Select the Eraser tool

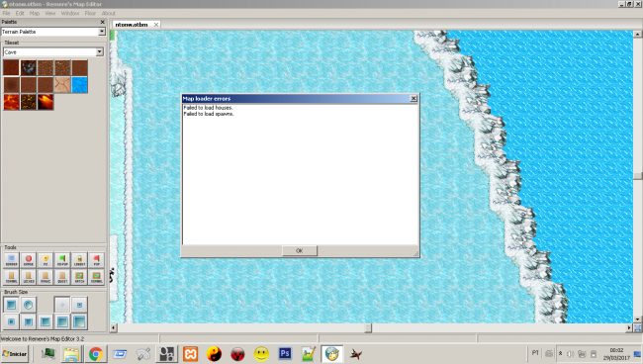[x=29, y=260]
